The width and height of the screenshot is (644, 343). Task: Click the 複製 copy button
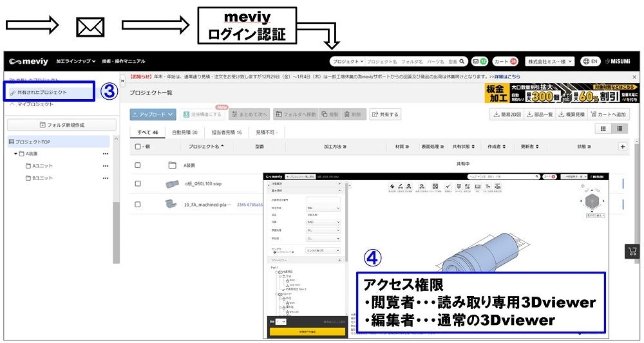pos(330,115)
